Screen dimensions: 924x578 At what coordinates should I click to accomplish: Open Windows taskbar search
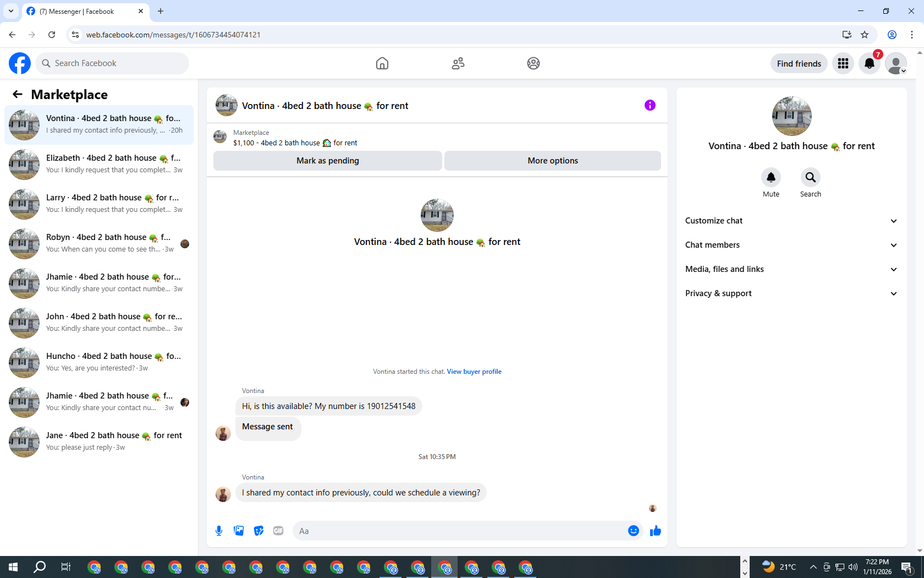(x=40, y=567)
